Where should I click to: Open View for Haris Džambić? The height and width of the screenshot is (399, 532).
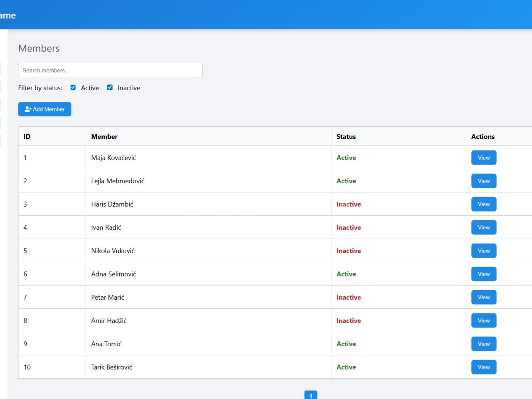(483, 204)
